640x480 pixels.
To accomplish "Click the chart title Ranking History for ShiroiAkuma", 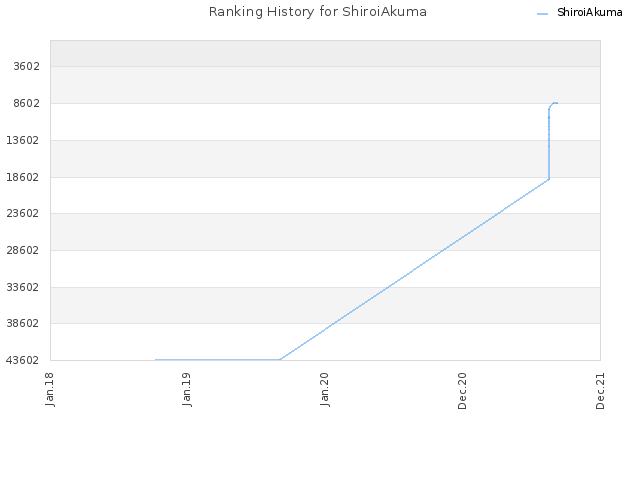I will [318, 12].
